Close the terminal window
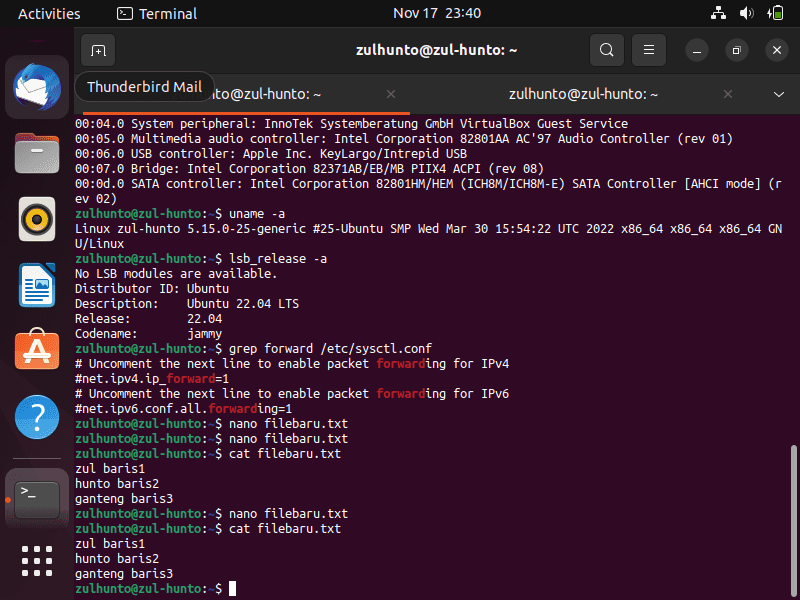 (777, 50)
